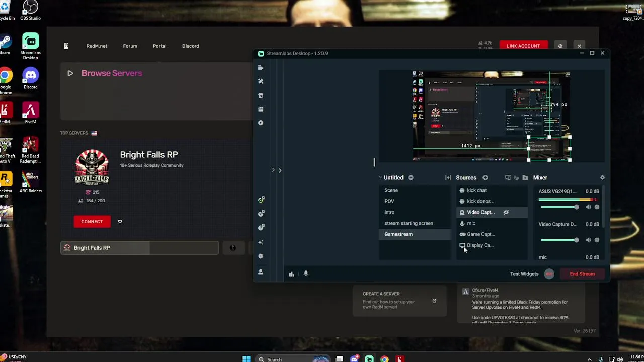Open the Themes icon in Streamlabs sidebar
The height and width of the screenshot is (362, 644).
click(261, 81)
